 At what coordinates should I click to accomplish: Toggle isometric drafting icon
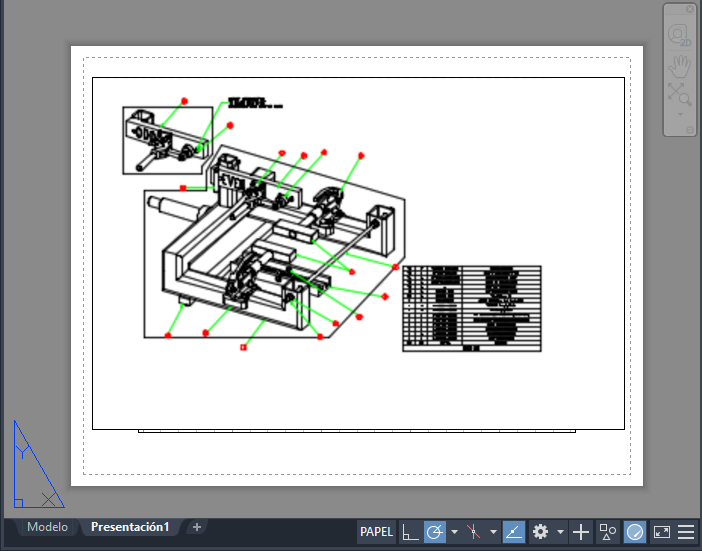tap(473, 532)
